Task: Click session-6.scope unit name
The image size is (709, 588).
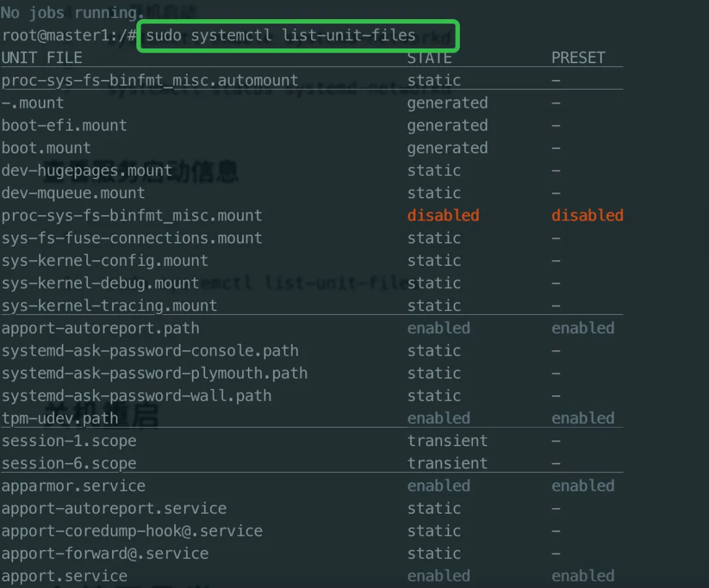Action: pos(69,463)
